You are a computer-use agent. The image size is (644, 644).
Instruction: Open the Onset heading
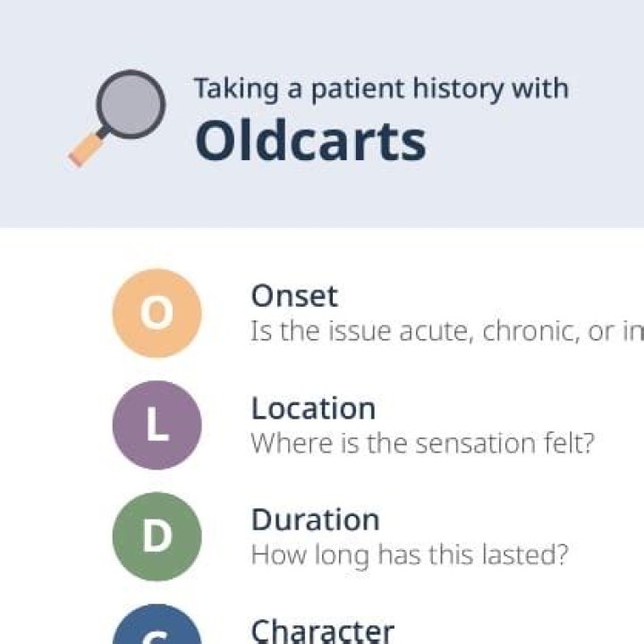point(294,296)
